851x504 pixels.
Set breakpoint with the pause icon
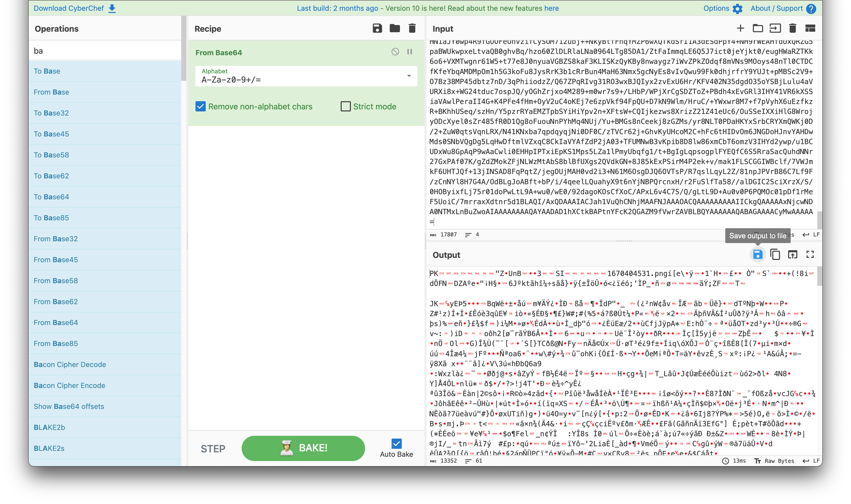click(410, 52)
